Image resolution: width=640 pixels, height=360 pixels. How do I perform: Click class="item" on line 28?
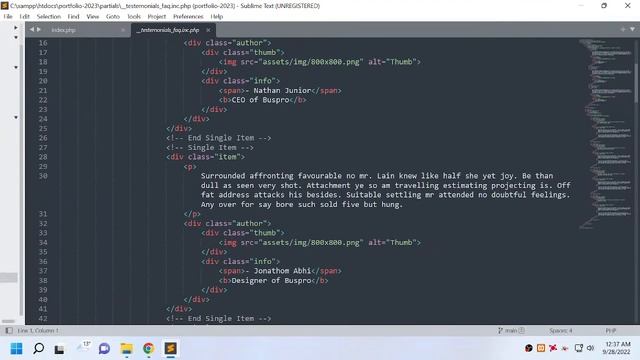click(214, 157)
